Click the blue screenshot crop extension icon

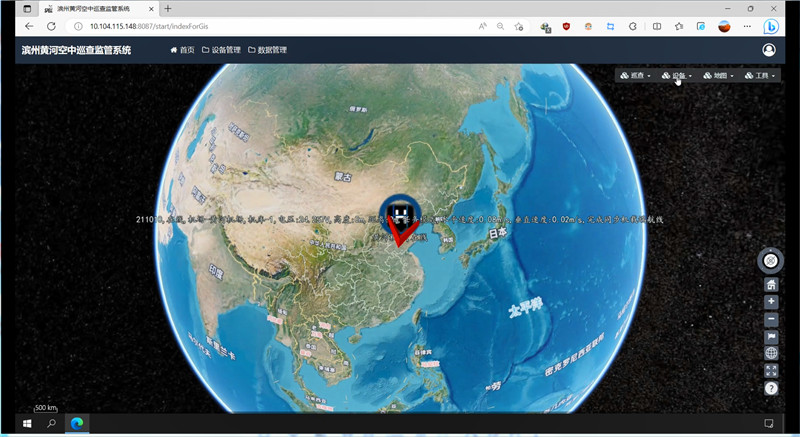tap(610, 26)
